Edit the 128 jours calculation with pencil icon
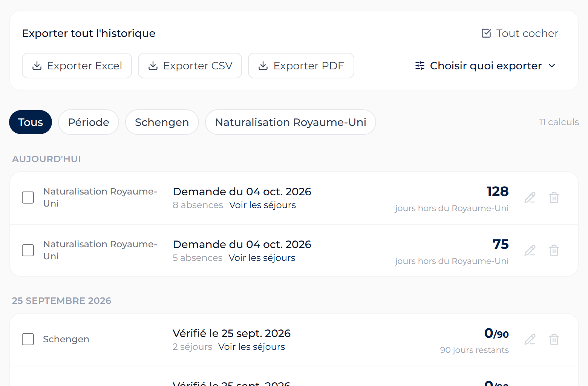The image size is (588, 386). [x=530, y=198]
